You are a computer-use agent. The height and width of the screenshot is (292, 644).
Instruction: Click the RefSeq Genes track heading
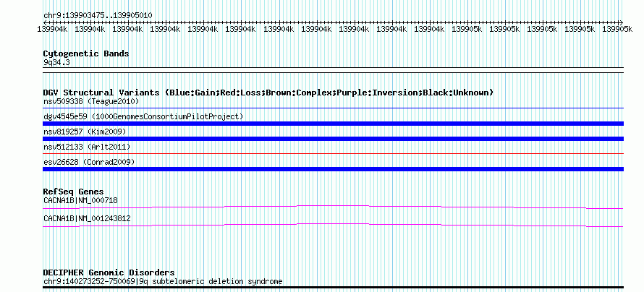click(x=74, y=192)
